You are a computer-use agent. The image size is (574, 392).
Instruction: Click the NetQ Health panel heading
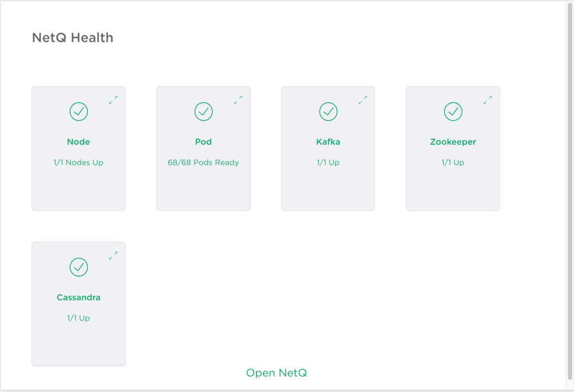72,38
